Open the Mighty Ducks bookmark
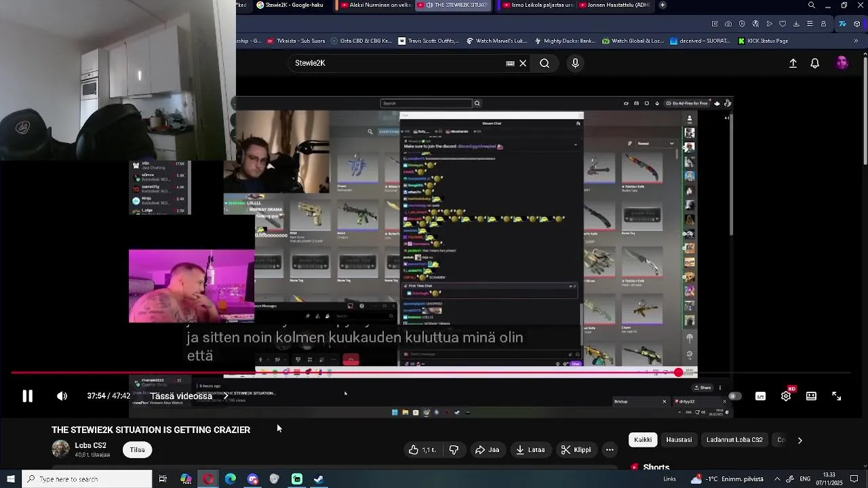Image resolution: width=868 pixels, height=488 pixels. pyautogui.click(x=564, y=41)
